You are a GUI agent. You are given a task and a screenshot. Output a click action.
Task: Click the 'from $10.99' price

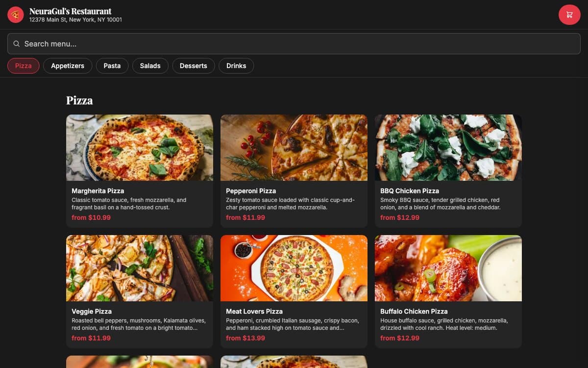coord(91,217)
